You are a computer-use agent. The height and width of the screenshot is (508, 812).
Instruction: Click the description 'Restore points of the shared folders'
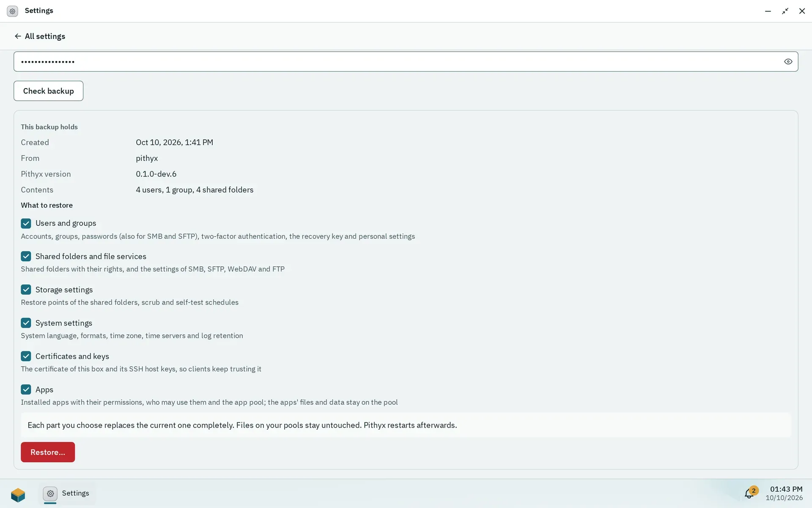pos(129,302)
